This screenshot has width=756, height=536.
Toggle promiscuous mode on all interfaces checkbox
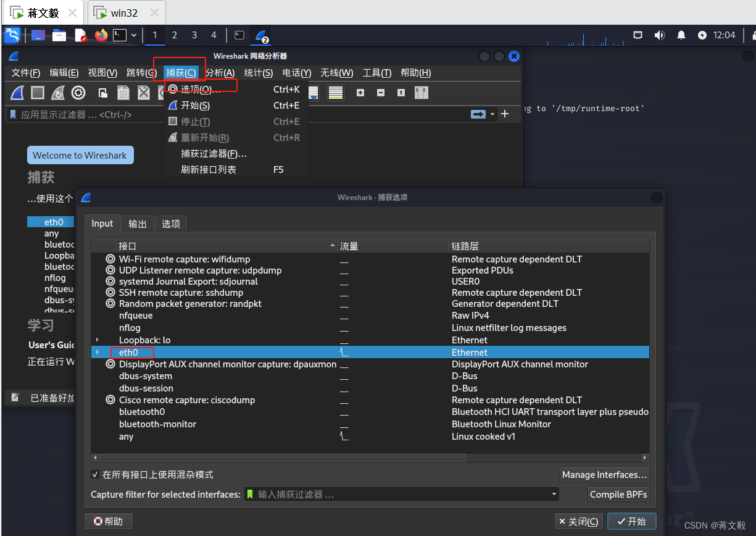95,474
